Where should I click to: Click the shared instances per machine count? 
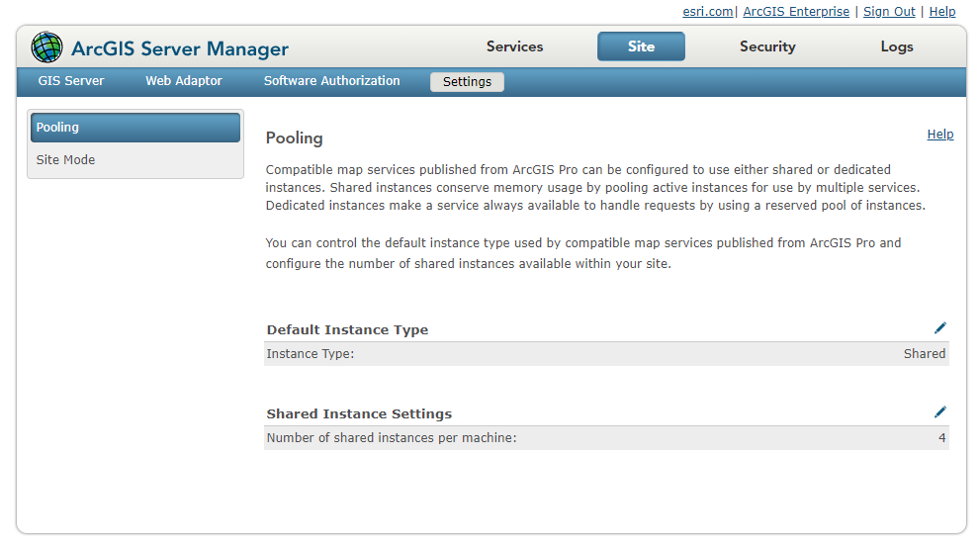[x=942, y=438]
